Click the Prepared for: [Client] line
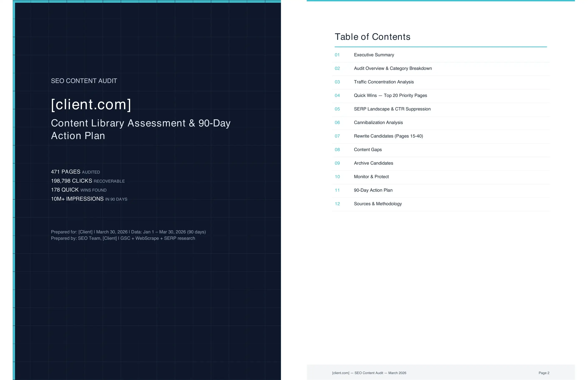Screen dimensions: 588x380 tap(128, 232)
